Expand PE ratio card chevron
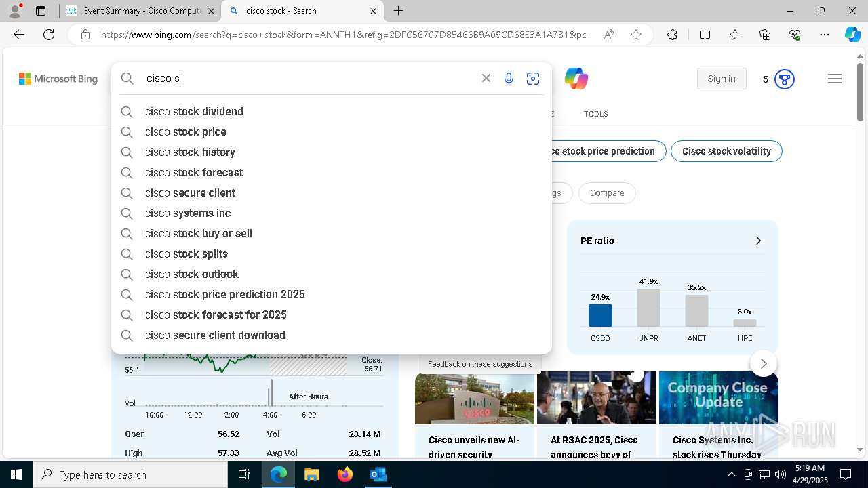 [758, 241]
